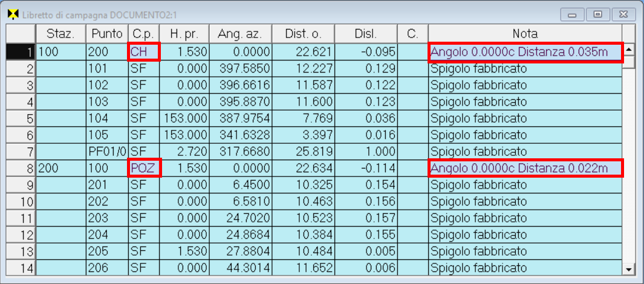The image size is (644, 284).
Task: Click station cell containing 200
Action: pos(60,167)
